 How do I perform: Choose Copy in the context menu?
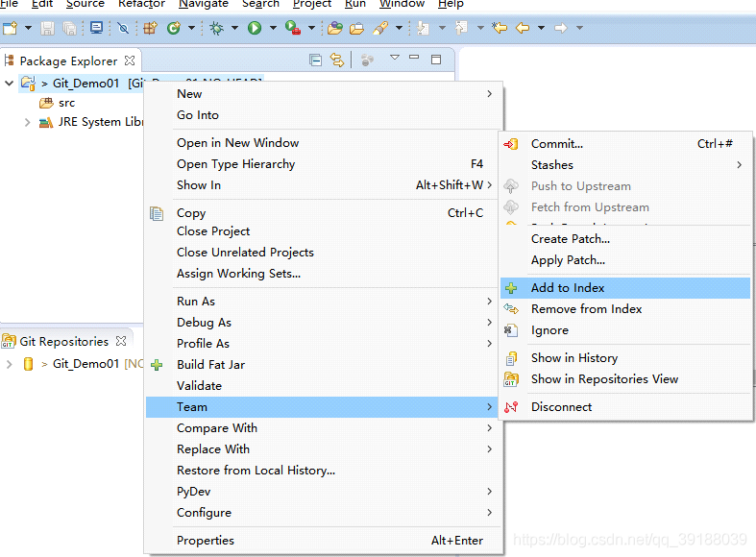324,213
